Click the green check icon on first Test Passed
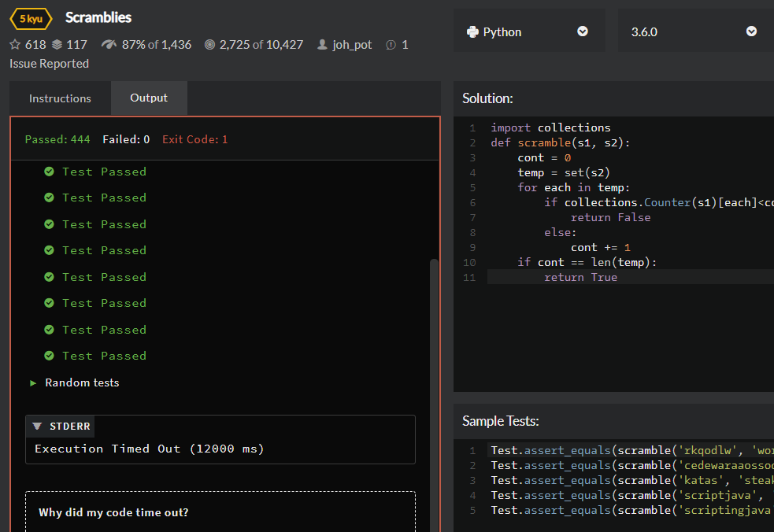 (49, 172)
